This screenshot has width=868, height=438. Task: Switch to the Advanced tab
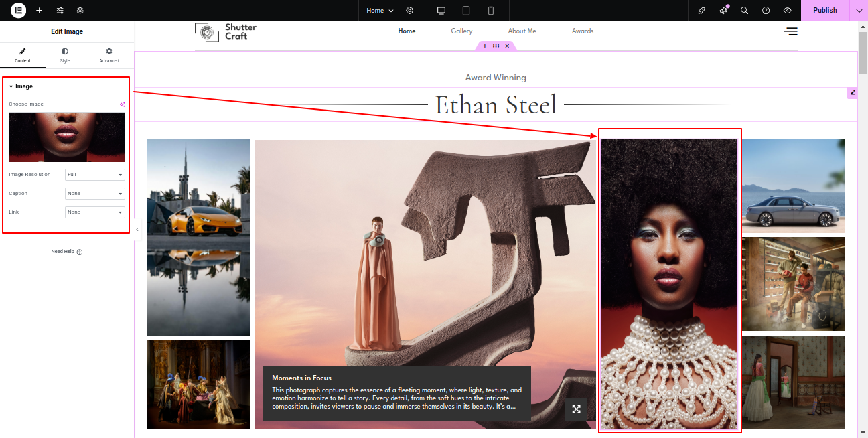click(109, 55)
